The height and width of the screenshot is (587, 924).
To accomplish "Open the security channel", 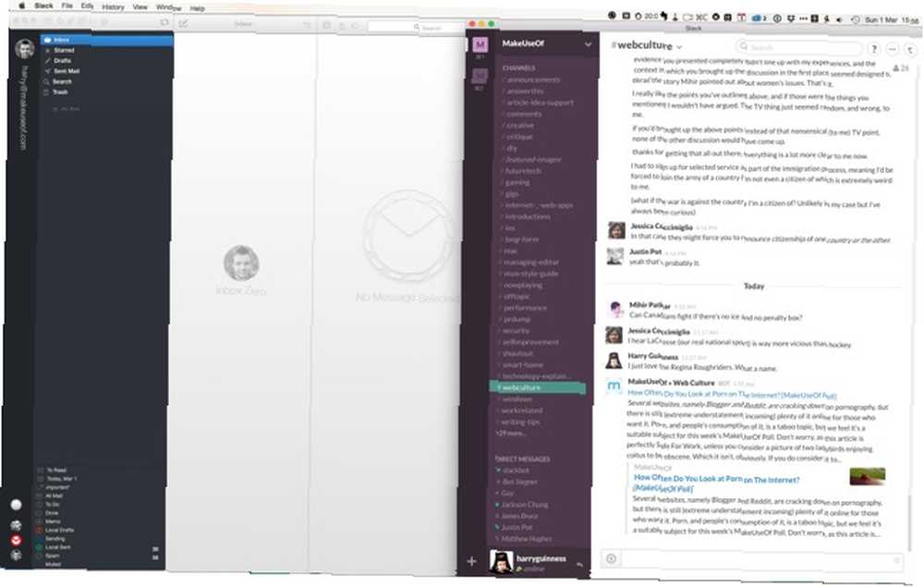I will tap(516, 331).
